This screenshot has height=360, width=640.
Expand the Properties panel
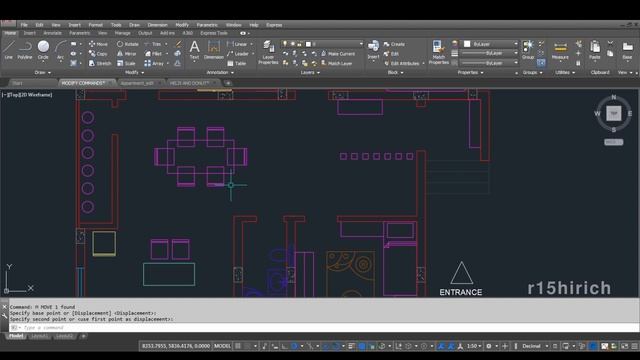click(x=470, y=73)
